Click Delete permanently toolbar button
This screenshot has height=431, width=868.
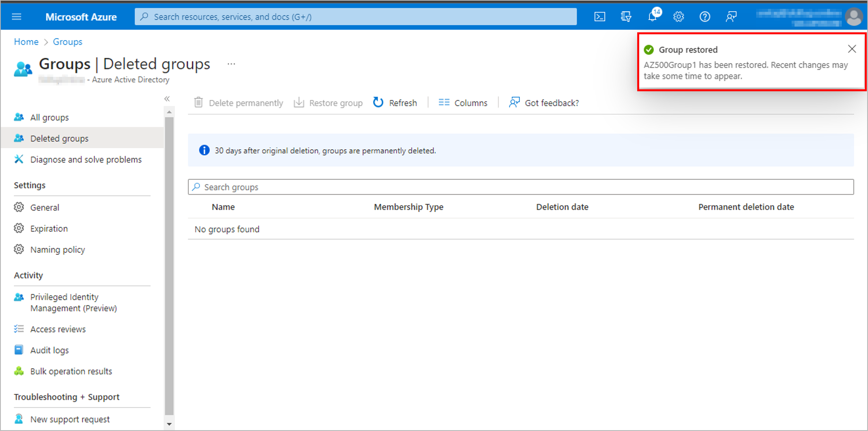tap(239, 102)
